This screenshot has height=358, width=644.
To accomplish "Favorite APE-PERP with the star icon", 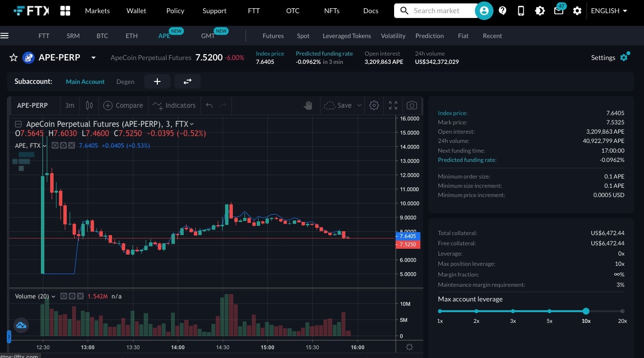I will [x=14, y=58].
